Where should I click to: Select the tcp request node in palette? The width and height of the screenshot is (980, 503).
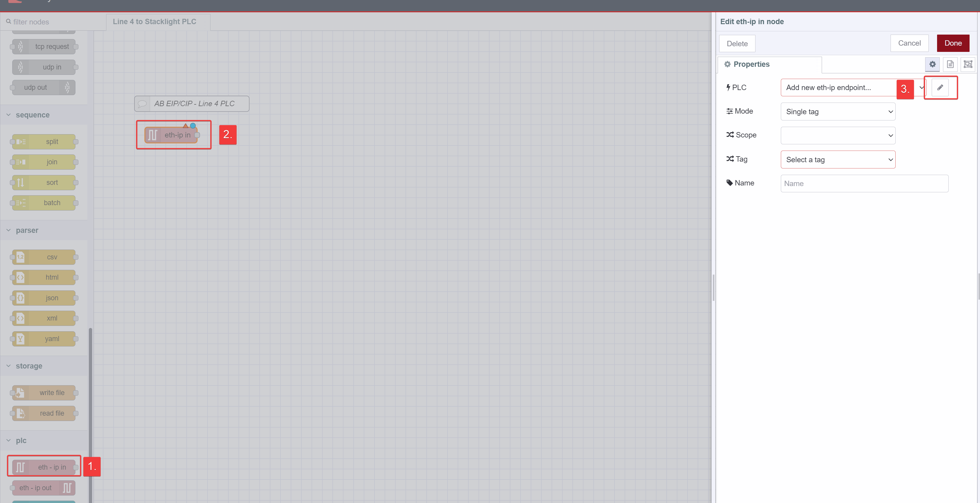point(44,47)
